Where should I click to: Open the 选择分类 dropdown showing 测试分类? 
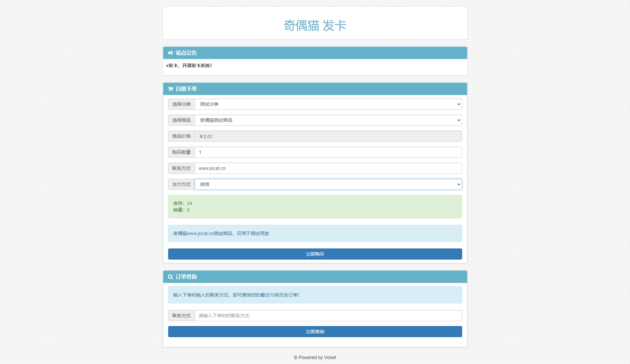[x=328, y=104]
